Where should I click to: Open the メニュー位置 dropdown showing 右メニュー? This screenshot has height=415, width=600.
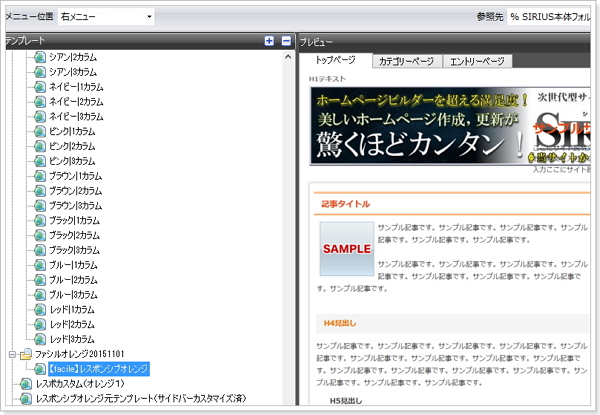click(106, 17)
